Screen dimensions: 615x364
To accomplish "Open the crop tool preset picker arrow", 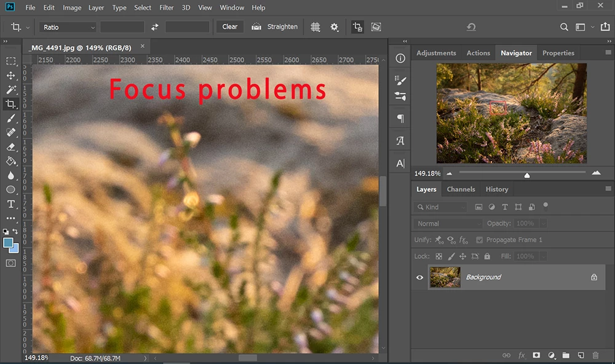I will coord(28,28).
